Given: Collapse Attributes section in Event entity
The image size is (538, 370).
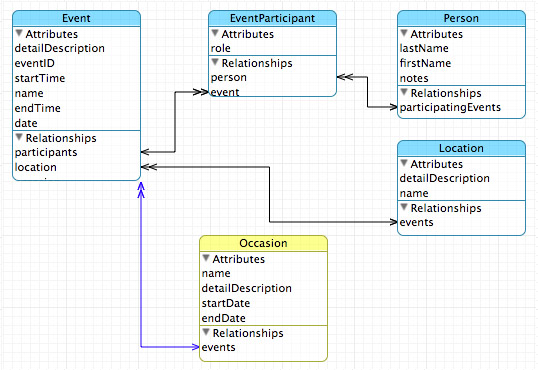Looking at the screenshot, I should click(19, 34).
